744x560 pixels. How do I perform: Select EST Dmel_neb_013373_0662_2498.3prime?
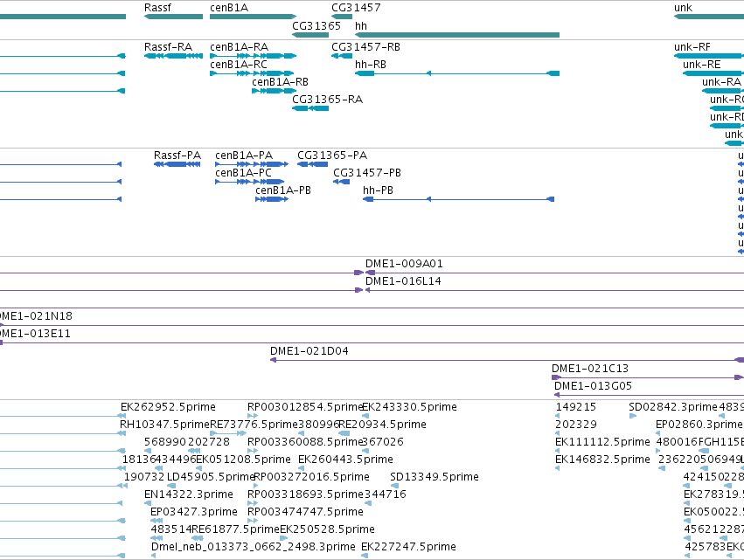[253, 547]
